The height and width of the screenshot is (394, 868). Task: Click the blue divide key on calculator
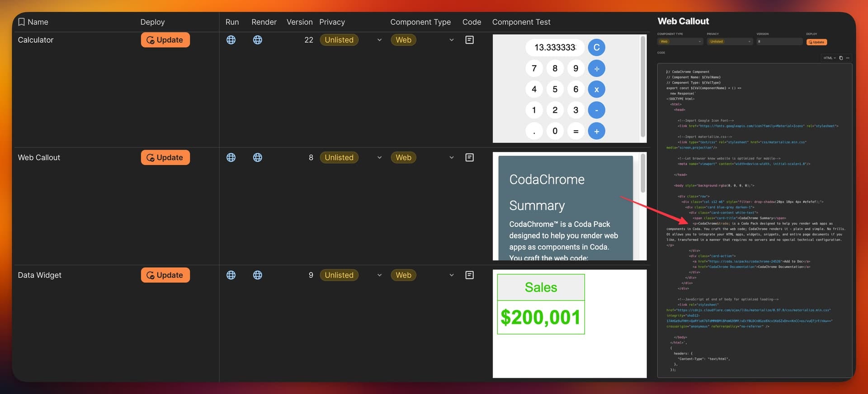click(x=597, y=68)
